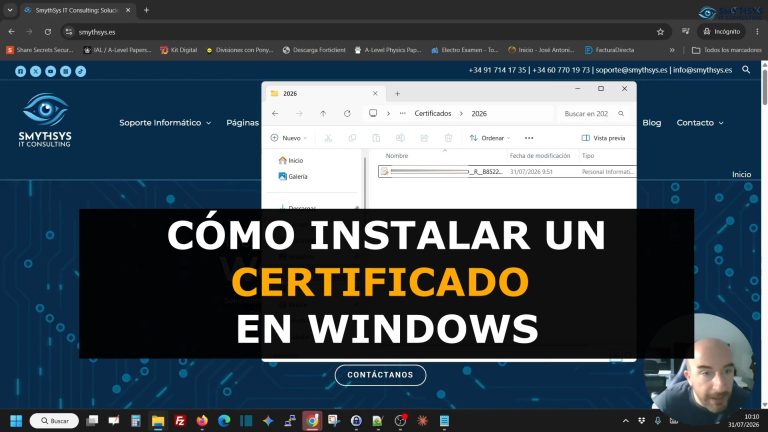Open FileZilla from the taskbar

180,421
